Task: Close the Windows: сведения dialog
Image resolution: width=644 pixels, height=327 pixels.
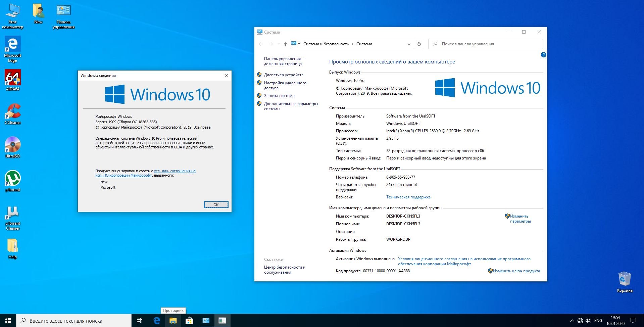Action: pos(226,75)
